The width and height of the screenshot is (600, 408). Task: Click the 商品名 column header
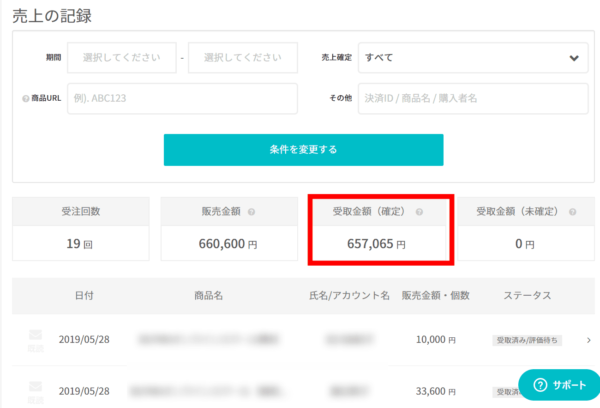click(209, 295)
